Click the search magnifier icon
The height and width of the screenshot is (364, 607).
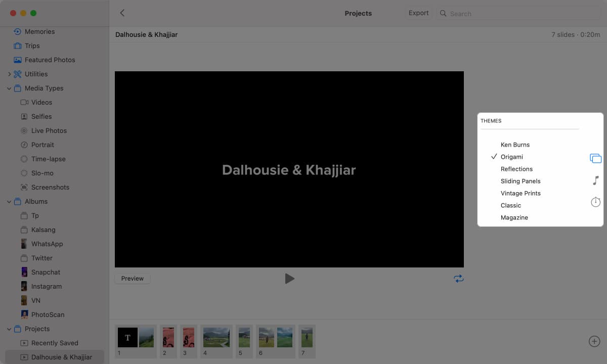pos(443,14)
